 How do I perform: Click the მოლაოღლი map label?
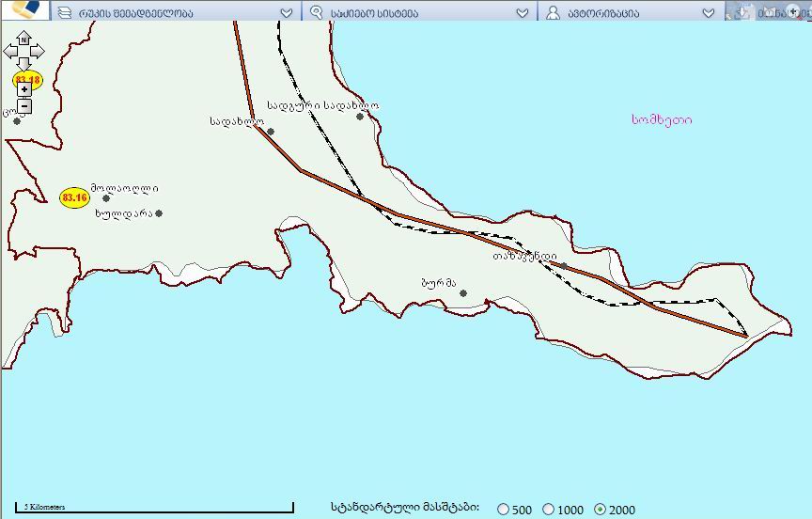pyautogui.click(x=125, y=188)
